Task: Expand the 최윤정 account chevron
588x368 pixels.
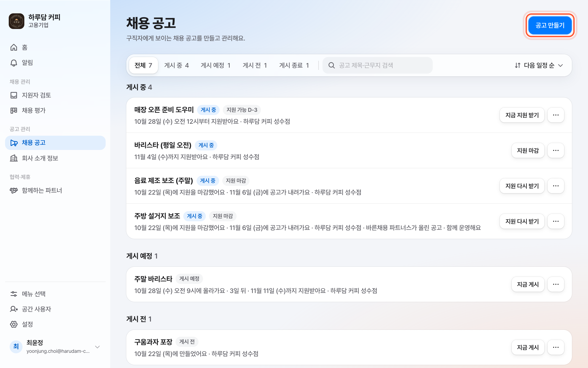Action: pyautogui.click(x=97, y=347)
